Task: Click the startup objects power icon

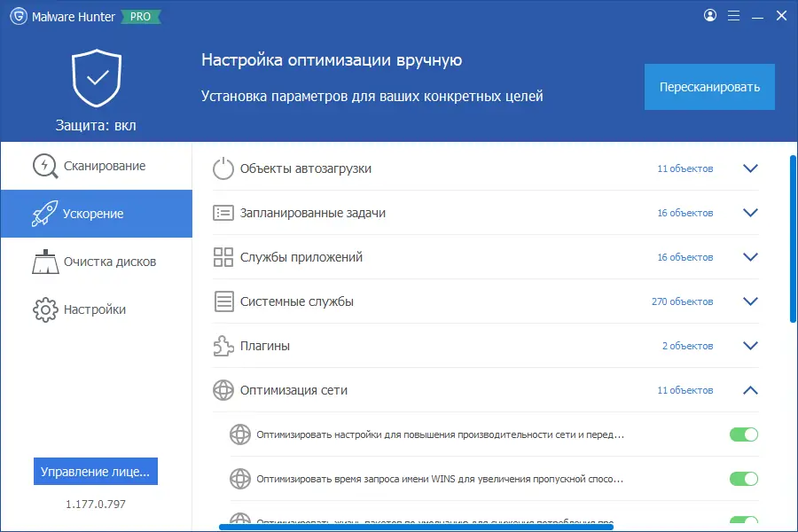Action: (x=223, y=168)
